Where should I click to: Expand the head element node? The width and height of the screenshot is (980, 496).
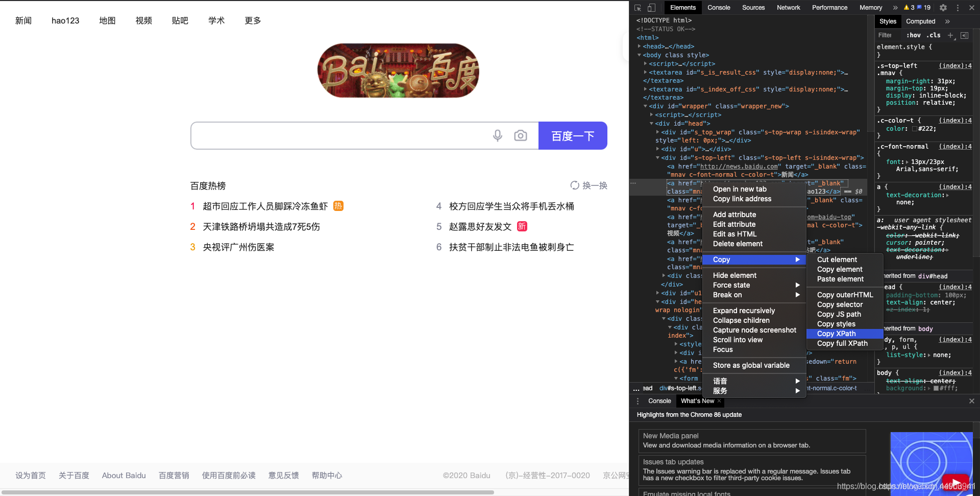click(x=640, y=46)
